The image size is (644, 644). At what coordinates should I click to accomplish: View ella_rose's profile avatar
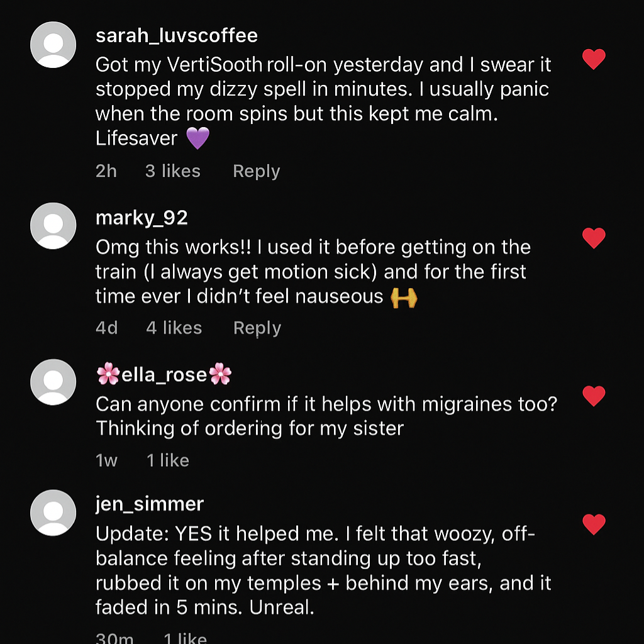53,382
